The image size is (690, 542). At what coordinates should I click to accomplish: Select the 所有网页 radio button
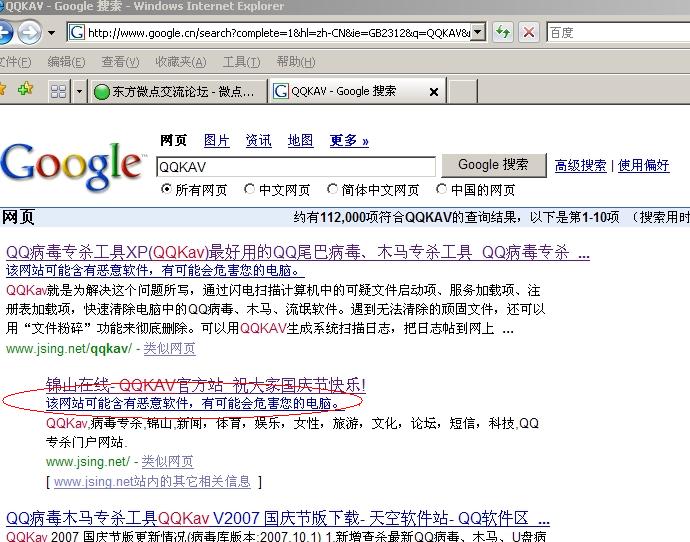click(x=166, y=189)
